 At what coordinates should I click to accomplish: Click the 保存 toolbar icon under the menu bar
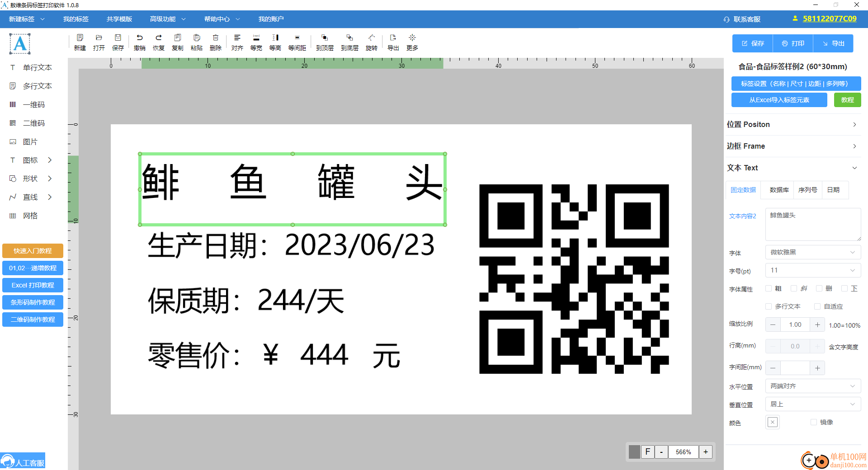[118, 42]
